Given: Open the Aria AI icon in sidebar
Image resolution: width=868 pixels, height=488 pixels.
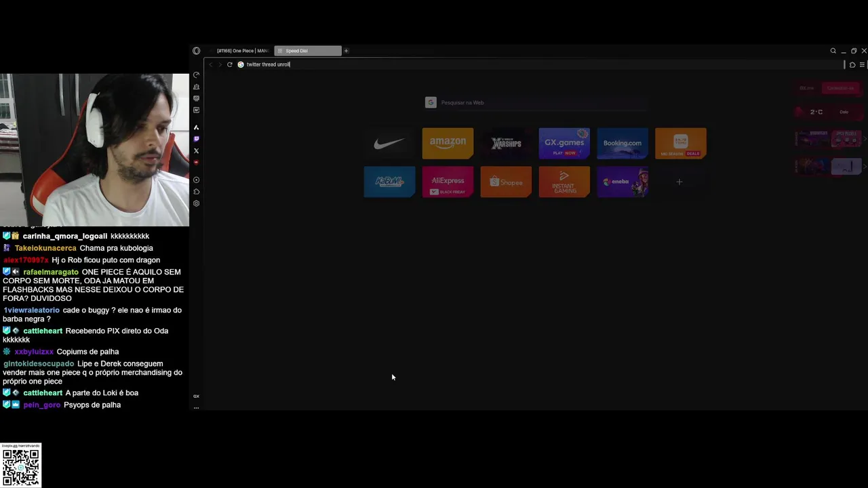Looking at the screenshot, I should click(197, 127).
